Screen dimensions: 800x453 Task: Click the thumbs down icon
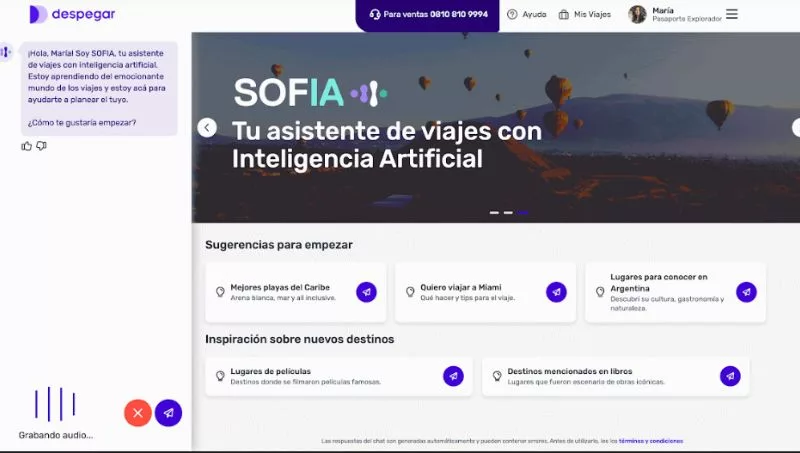click(41, 146)
